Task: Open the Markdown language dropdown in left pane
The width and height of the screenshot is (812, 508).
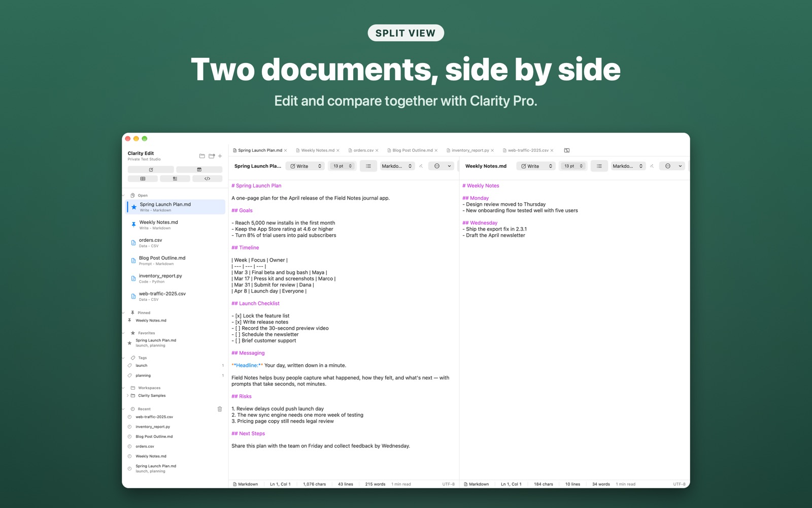Action: tap(397, 166)
